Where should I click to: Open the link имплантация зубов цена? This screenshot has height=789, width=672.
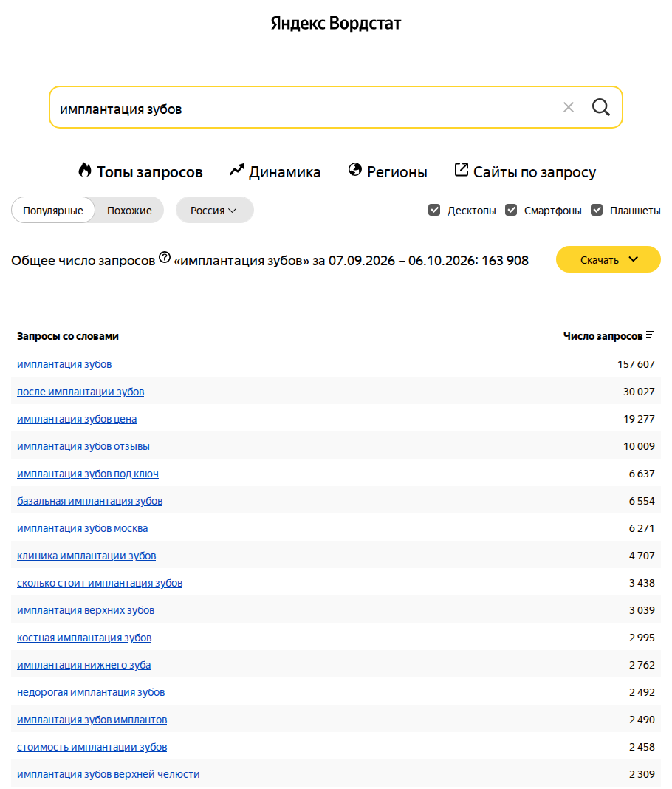coord(77,419)
